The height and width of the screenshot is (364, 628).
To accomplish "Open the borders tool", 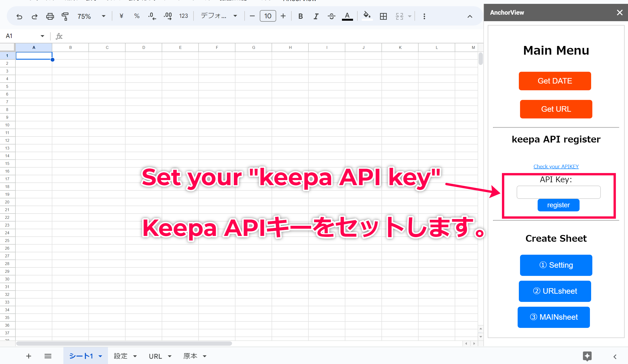I will pyautogui.click(x=383, y=16).
